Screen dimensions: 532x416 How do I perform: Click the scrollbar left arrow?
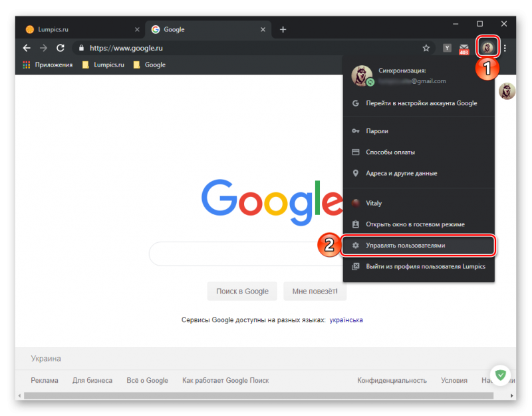(19, 395)
